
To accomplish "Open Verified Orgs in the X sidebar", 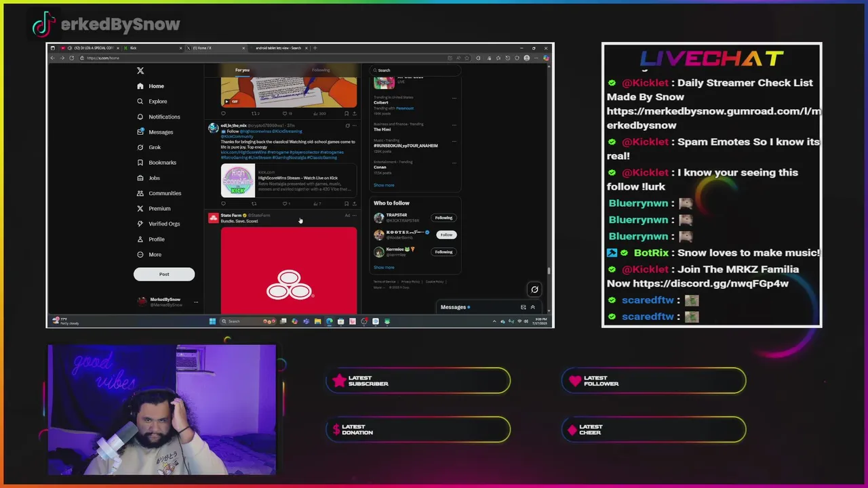I will pos(159,224).
